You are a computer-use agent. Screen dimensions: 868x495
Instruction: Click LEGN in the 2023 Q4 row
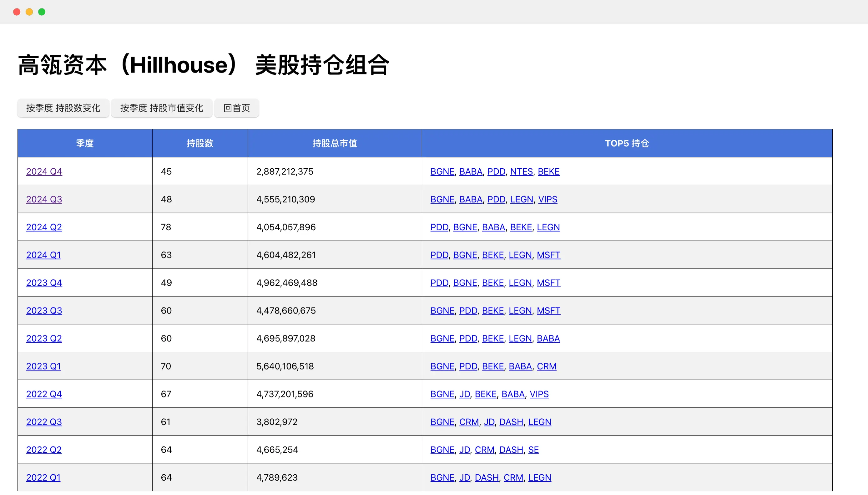coord(520,283)
